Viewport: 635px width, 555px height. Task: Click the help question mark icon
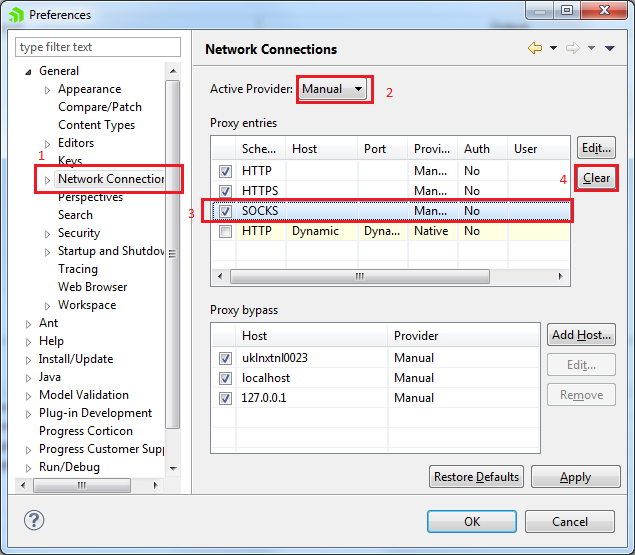click(x=34, y=520)
